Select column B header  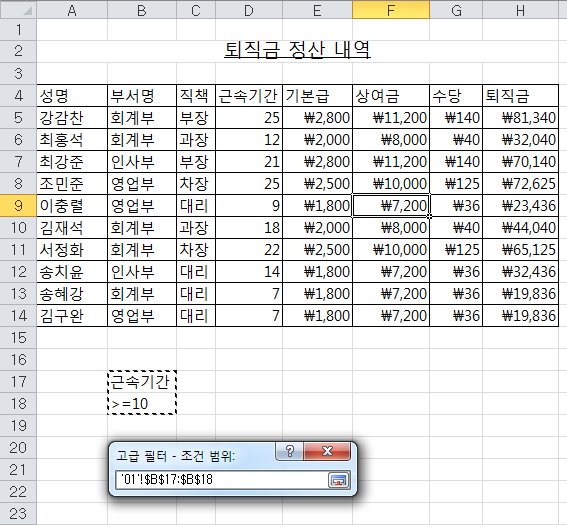142,10
